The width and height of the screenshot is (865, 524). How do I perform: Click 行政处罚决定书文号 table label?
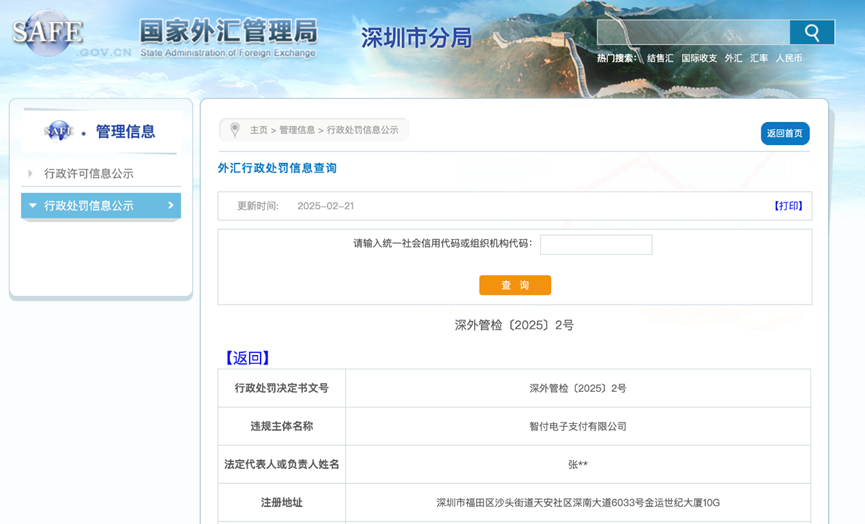(x=282, y=388)
